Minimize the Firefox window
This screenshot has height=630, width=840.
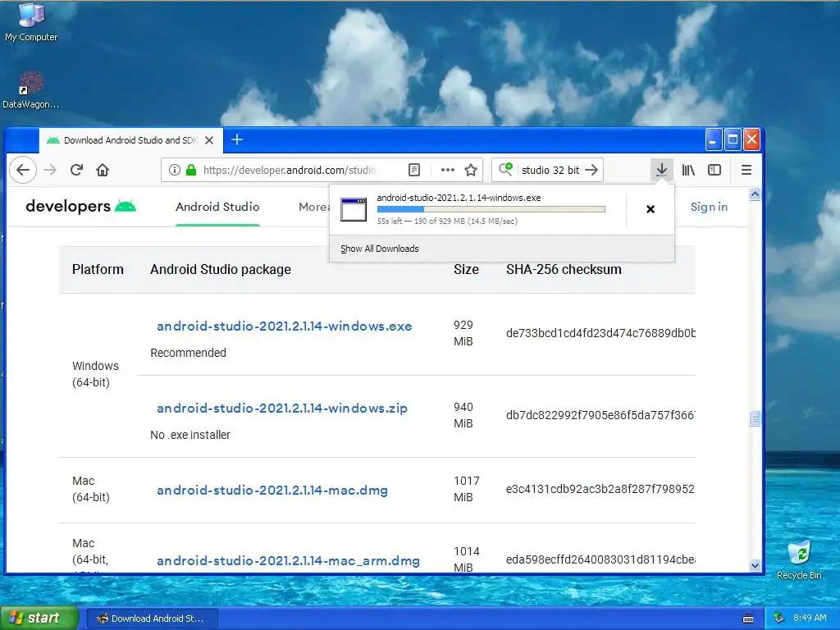click(x=713, y=139)
